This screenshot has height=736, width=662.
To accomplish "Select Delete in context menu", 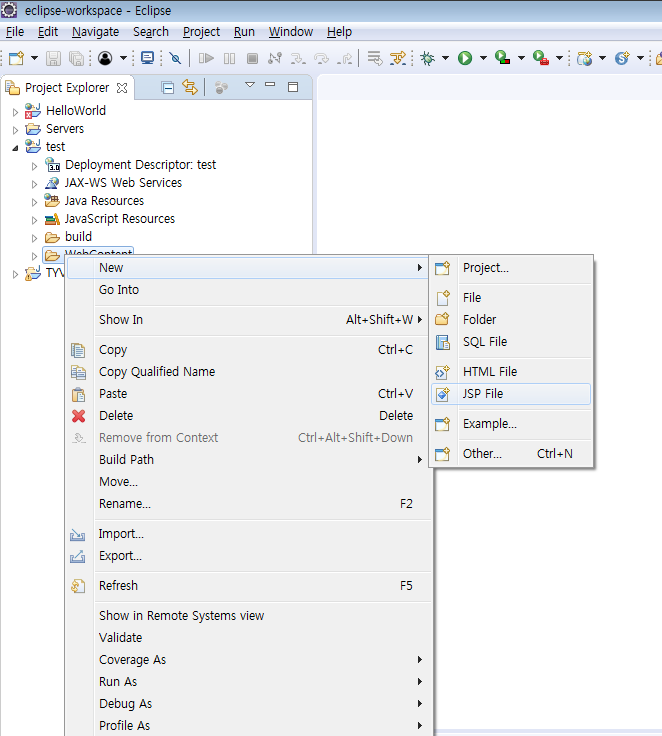I will click(x=248, y=416).
